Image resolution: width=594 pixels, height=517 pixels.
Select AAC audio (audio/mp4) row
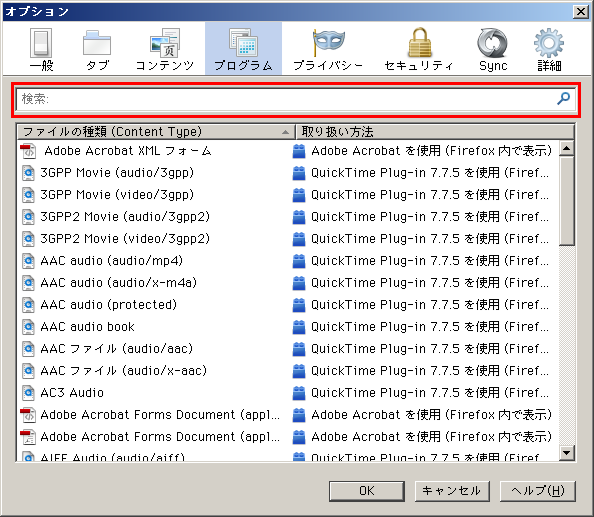click(288, 261)
